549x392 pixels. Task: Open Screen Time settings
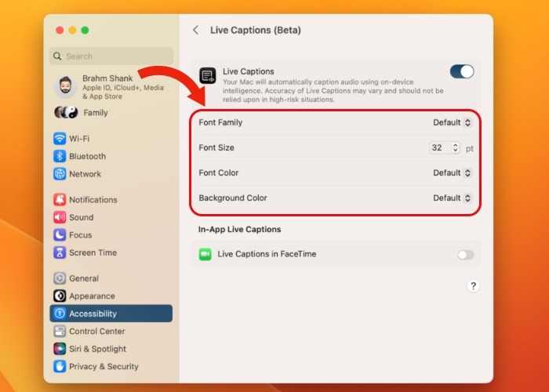[x=111, y=252]
